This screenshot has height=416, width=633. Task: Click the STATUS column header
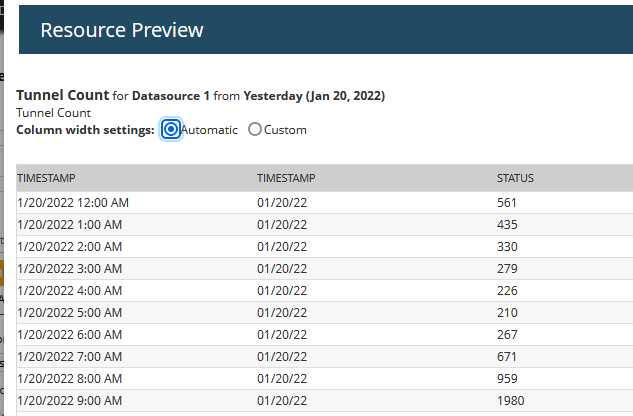(x=515, y=178)
